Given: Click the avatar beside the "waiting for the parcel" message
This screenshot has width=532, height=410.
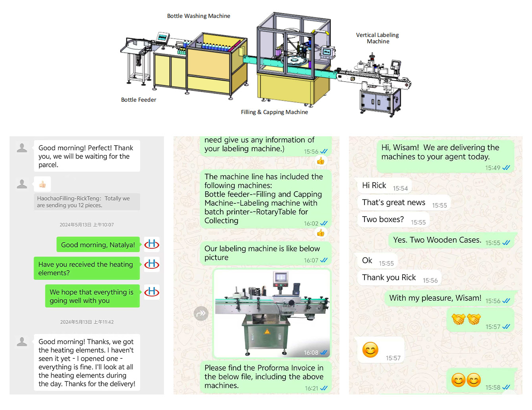Looking at the screenshot, I should coord(22,148).
